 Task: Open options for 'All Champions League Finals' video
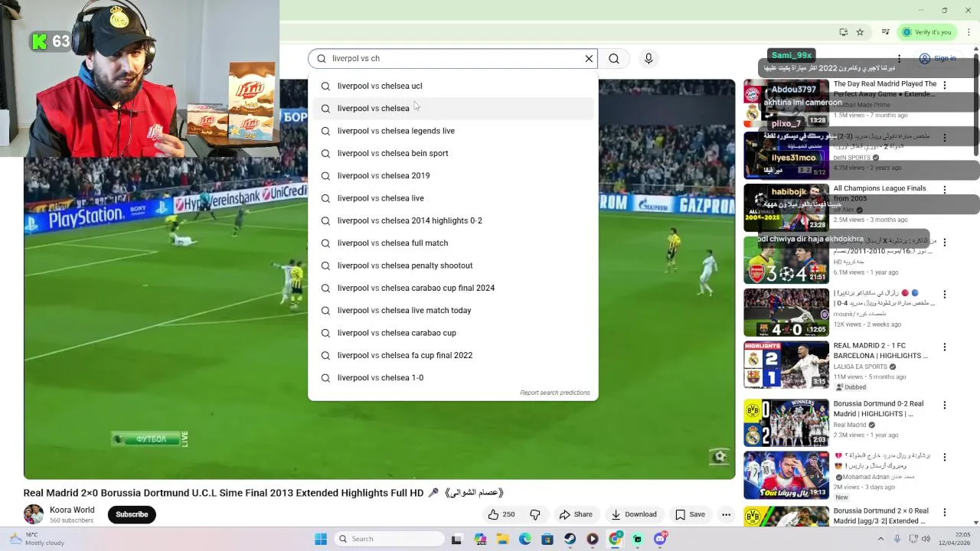(x=945, y=190)
